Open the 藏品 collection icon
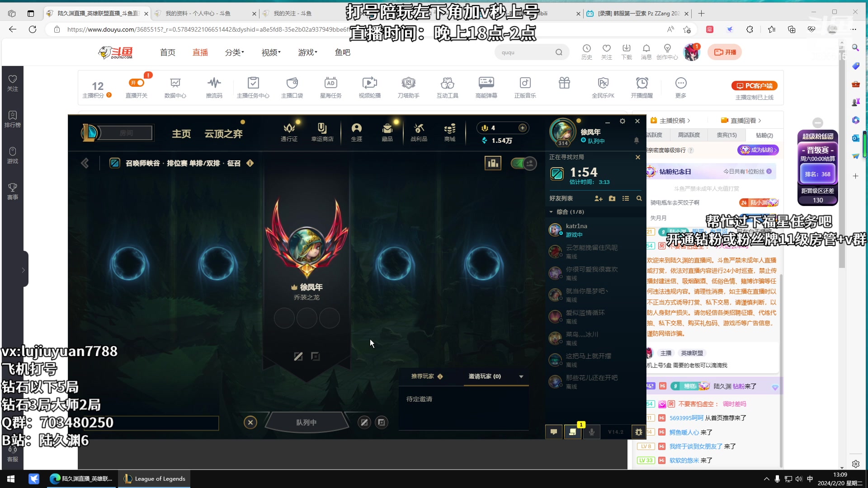Screen dimensions: 868x488 tap(387, 132)
